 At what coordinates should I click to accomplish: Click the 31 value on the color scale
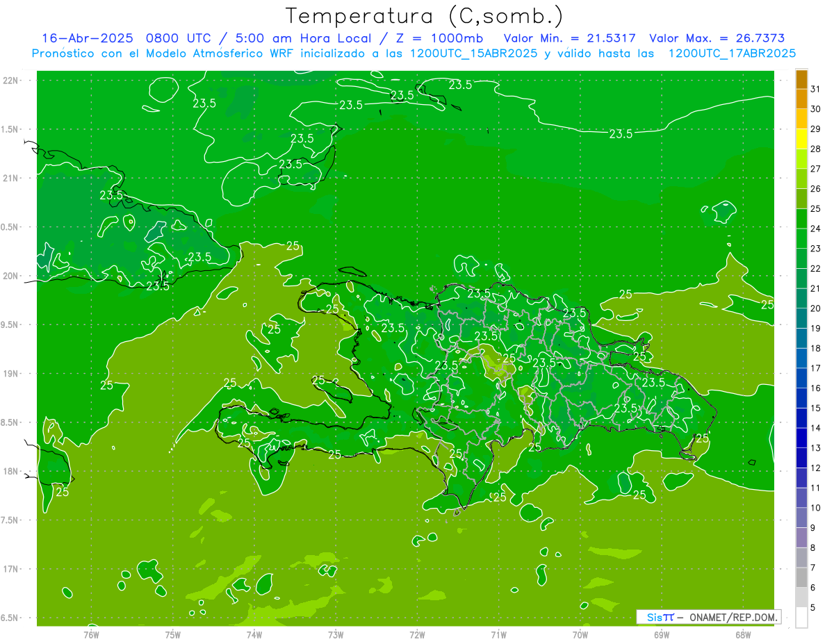coord(816,88)
